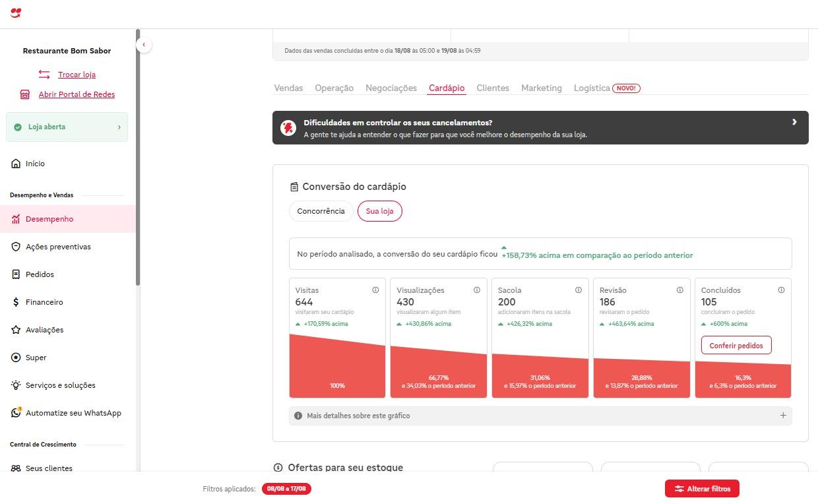The height and width of the screenshot is (504, 818).
Task: Click the sidebar vertical scrollbar
Action: click(138, 158)
